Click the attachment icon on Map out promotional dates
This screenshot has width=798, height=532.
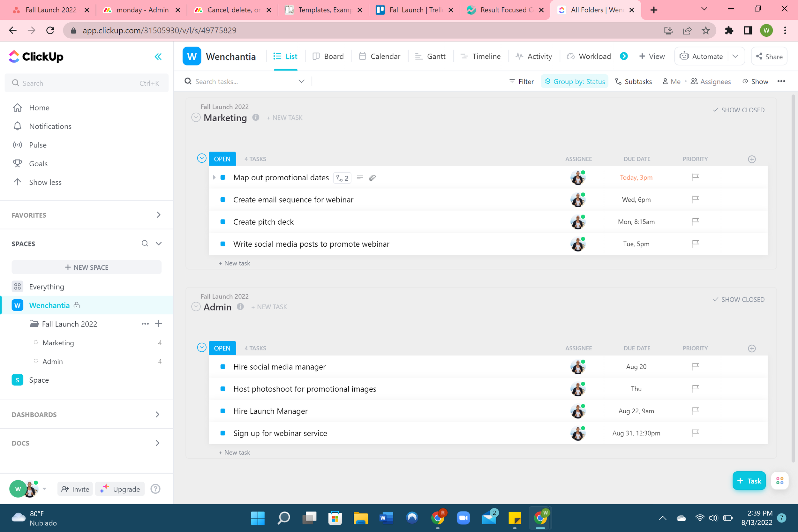coord(372,177)
